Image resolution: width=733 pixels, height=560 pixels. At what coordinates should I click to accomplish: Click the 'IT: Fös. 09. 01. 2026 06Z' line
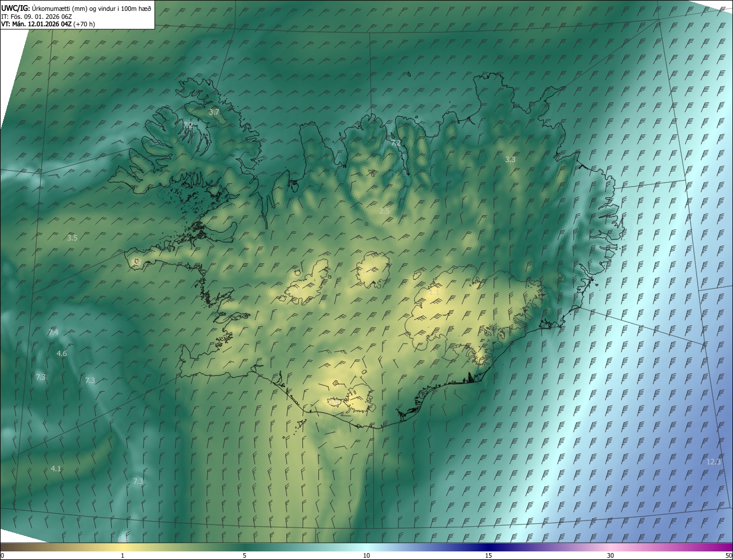pyautogui.click(x=37, y=17)
